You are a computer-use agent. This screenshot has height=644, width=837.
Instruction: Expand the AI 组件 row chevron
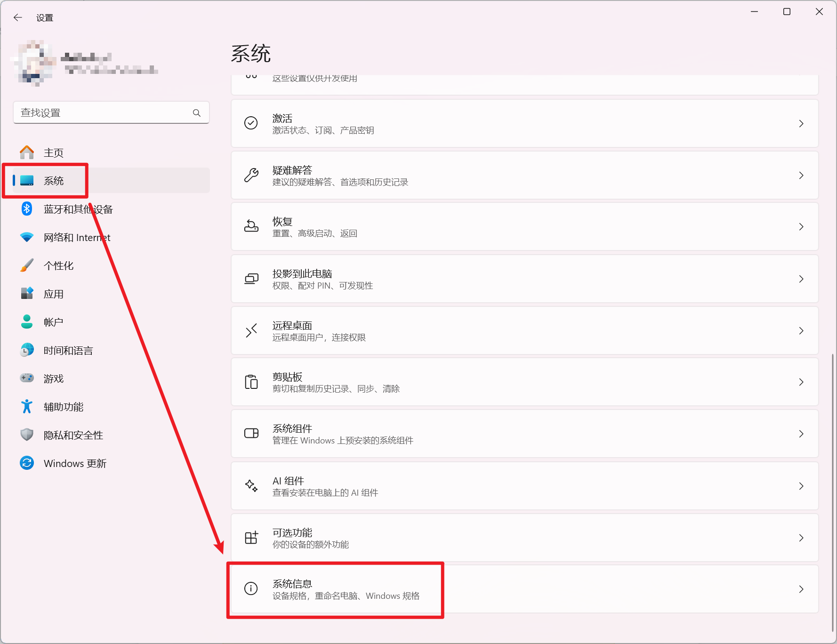[x=801, y=486]
